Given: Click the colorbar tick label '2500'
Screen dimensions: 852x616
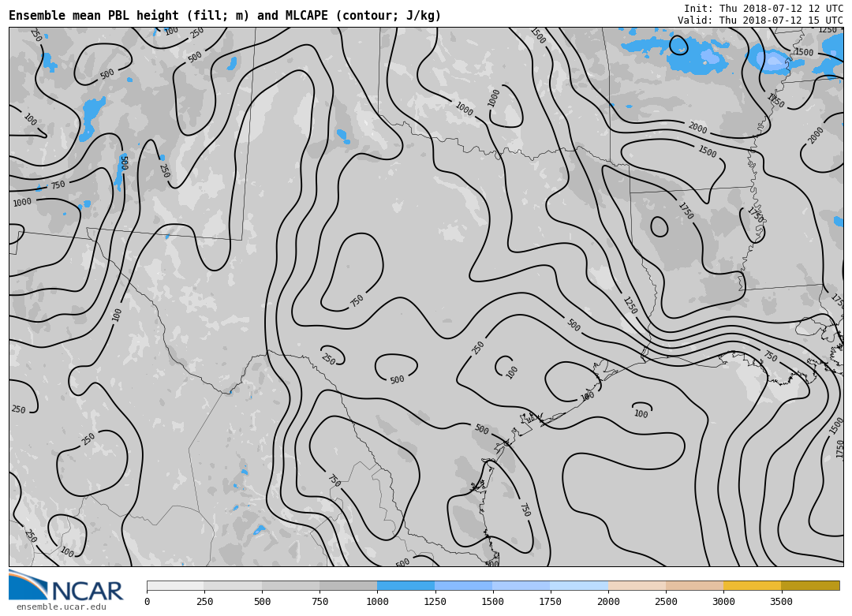Looking at the screenshot, I should tap(666, 601).
